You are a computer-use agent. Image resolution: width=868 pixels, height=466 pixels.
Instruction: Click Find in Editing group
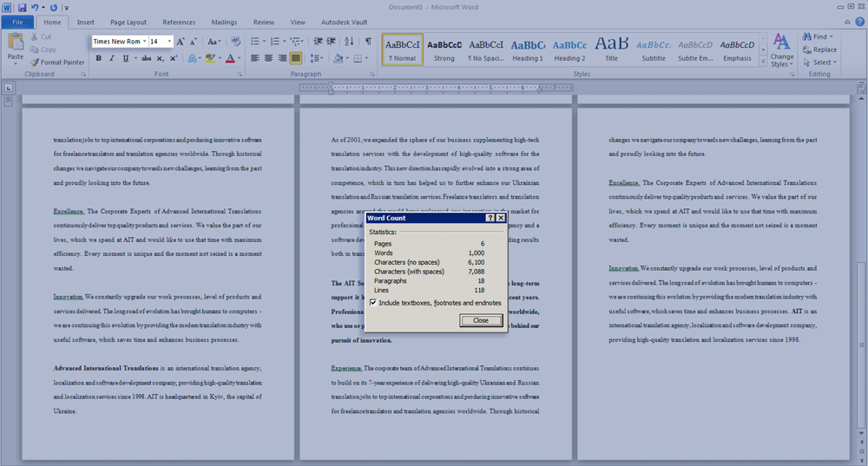point(819,36)
